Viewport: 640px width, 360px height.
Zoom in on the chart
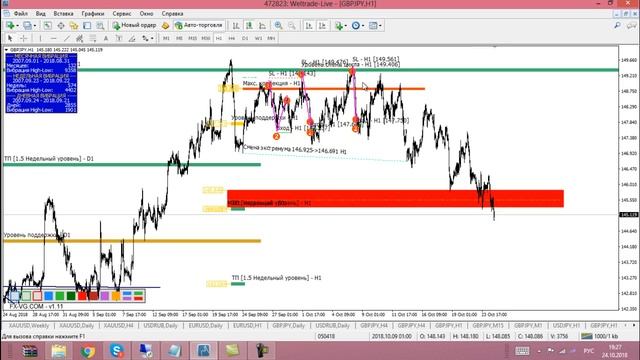pyautogui.click(x=278, y=26)
